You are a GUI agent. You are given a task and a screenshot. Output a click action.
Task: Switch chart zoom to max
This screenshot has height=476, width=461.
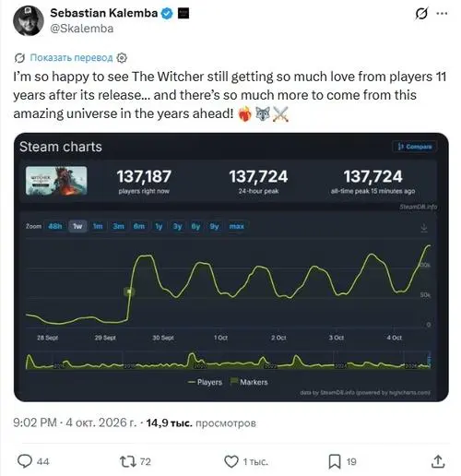[237, 226]
